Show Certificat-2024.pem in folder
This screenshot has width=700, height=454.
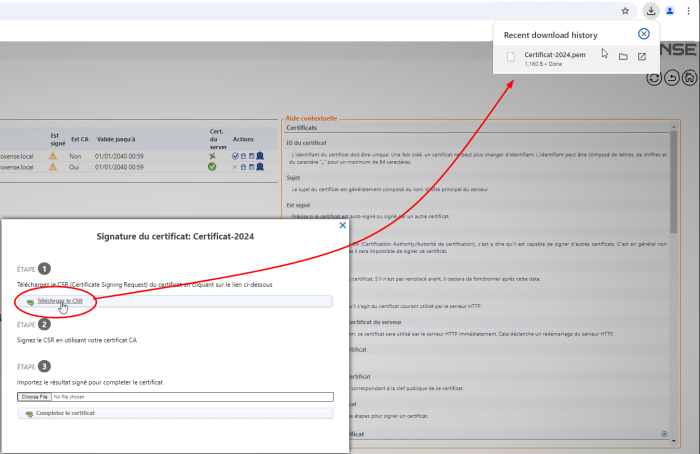click(x=622, y=57)
